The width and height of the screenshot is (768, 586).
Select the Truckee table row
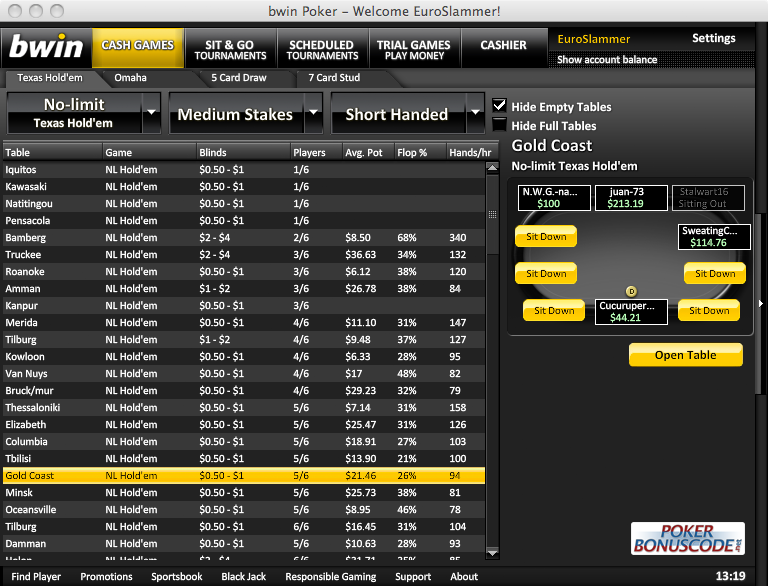(244, 255)
